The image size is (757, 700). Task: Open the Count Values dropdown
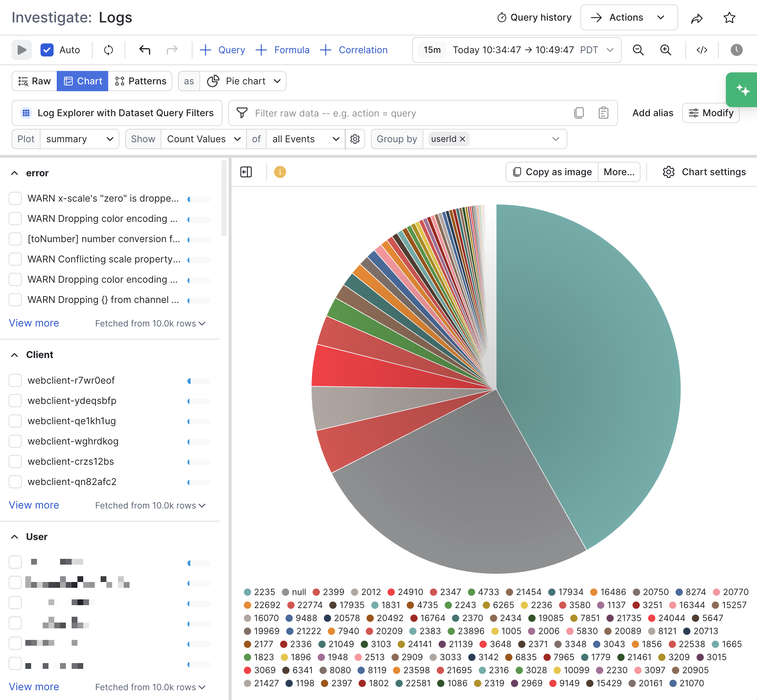point(204,139)
